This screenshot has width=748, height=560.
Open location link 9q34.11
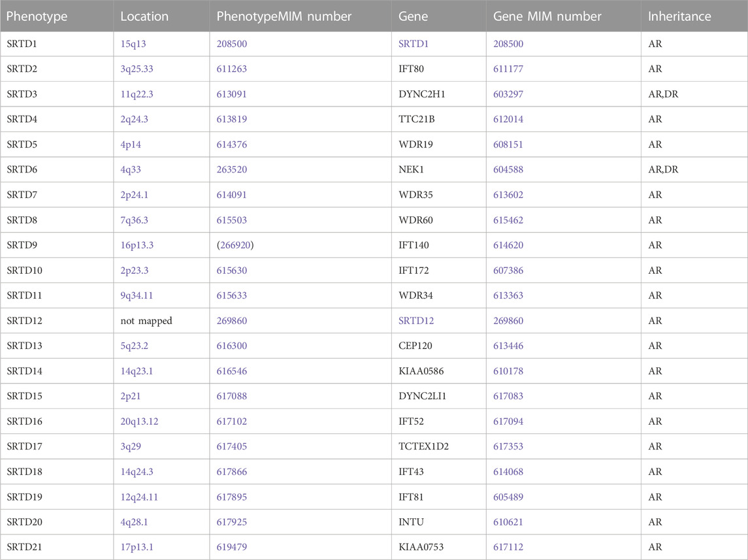(137, 295)
